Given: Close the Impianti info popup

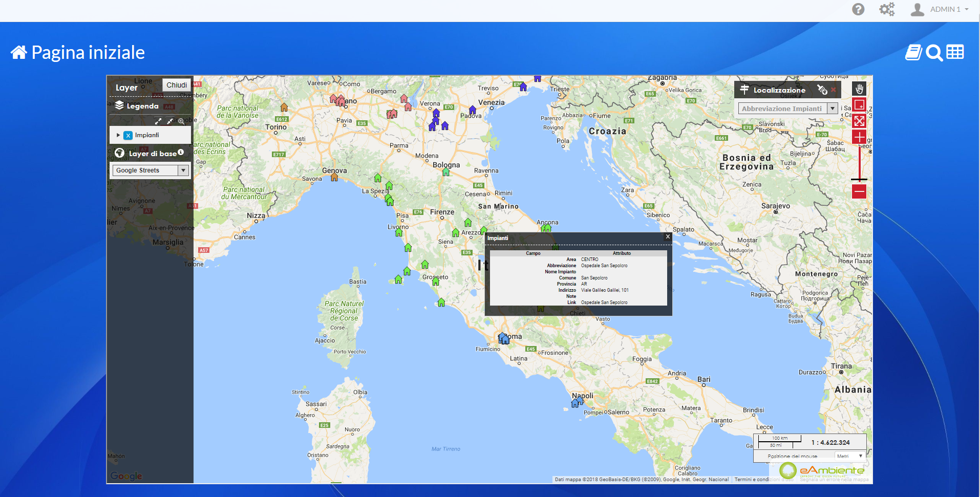Looking at the screenshot, I should point(668,236).
